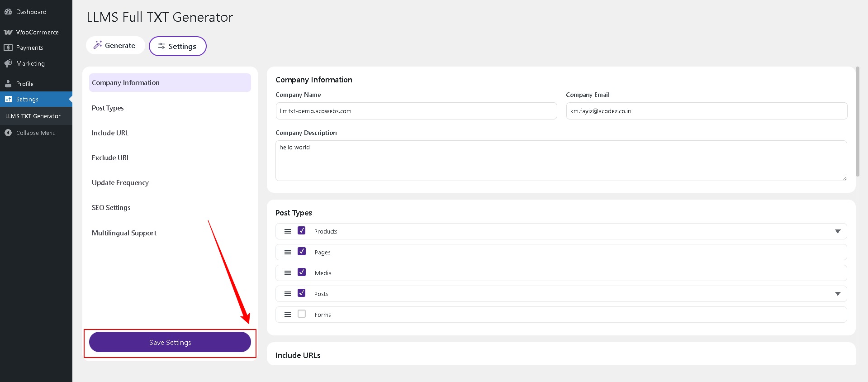
Task: Click the Dashboard gauge icon in sidebar
Action: point(8,12)
